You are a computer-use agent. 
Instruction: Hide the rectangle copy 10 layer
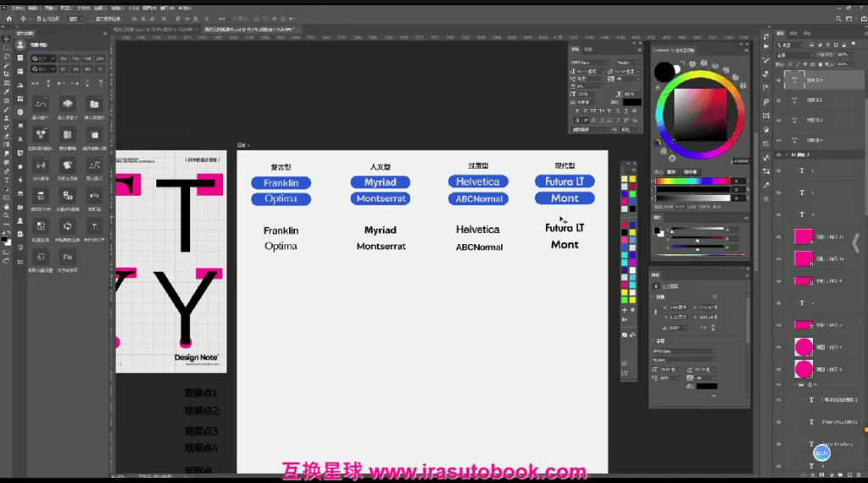[x=779, y=259]
